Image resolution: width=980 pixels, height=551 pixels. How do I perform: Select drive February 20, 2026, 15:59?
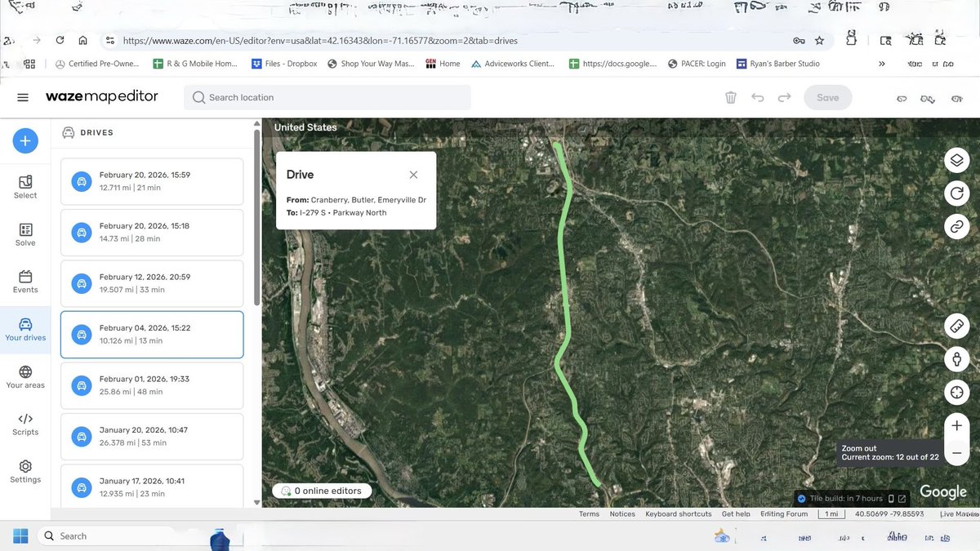point(152,181)
